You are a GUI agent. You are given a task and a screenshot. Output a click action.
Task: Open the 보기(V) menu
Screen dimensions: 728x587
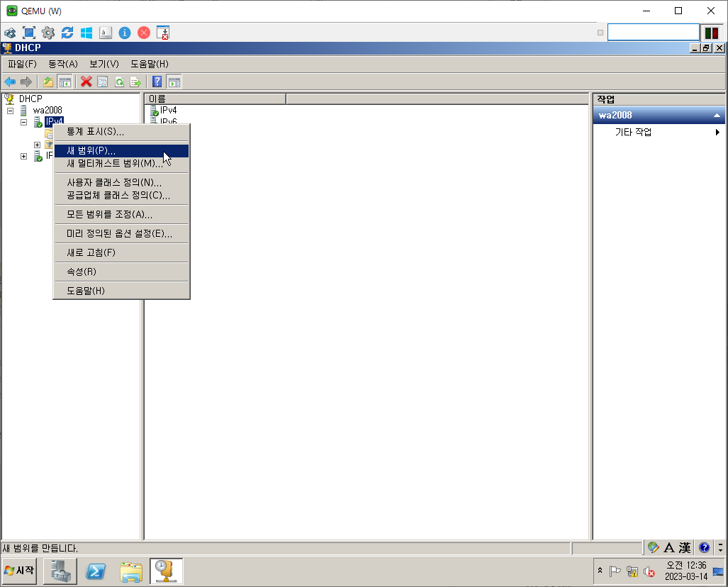point(104,64)
